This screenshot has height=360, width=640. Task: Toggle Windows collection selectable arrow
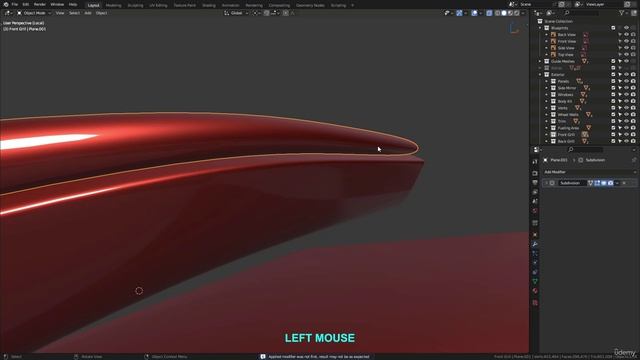coord(620,95)
